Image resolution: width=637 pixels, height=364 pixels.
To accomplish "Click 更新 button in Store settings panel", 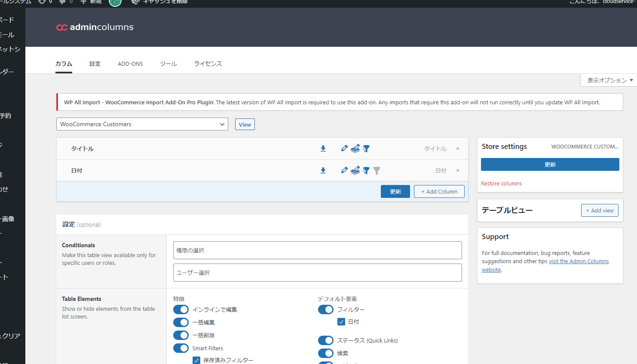I will (550, 164).
